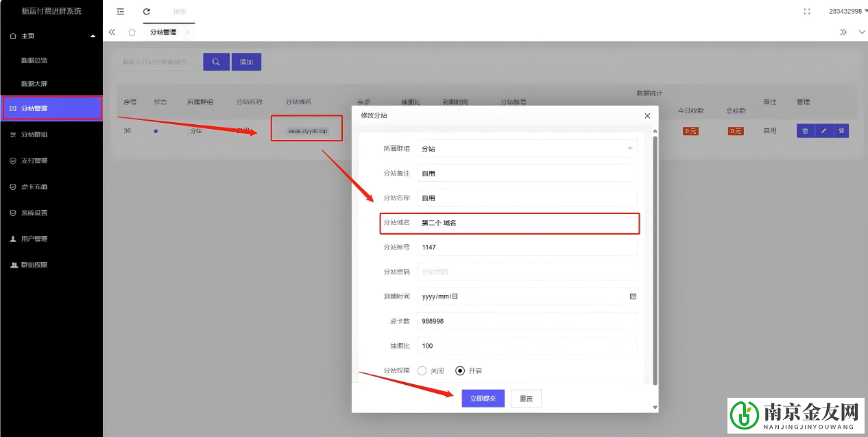Click the fullscreen icon at top right
The width and height of the screenshot is (868, 437).
tap(807, 12)
